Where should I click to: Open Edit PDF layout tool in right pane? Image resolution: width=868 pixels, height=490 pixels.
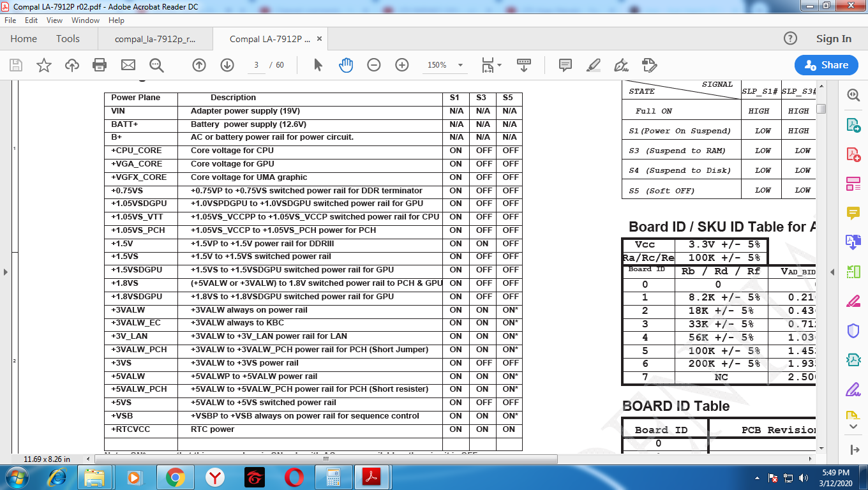(853, 184)
